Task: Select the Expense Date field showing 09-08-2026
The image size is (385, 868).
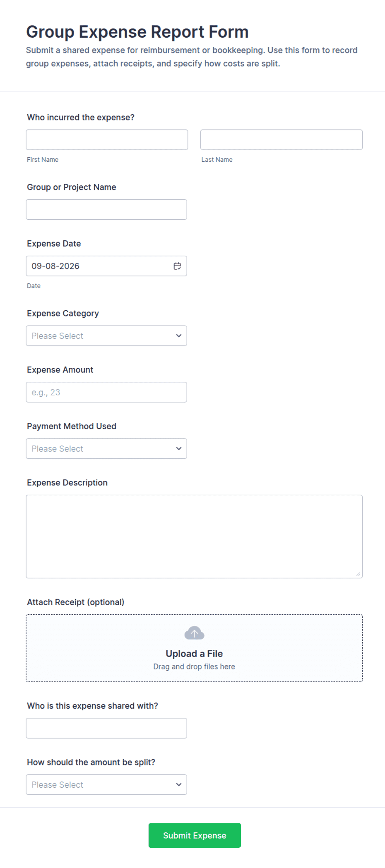Action: (106, 266)
